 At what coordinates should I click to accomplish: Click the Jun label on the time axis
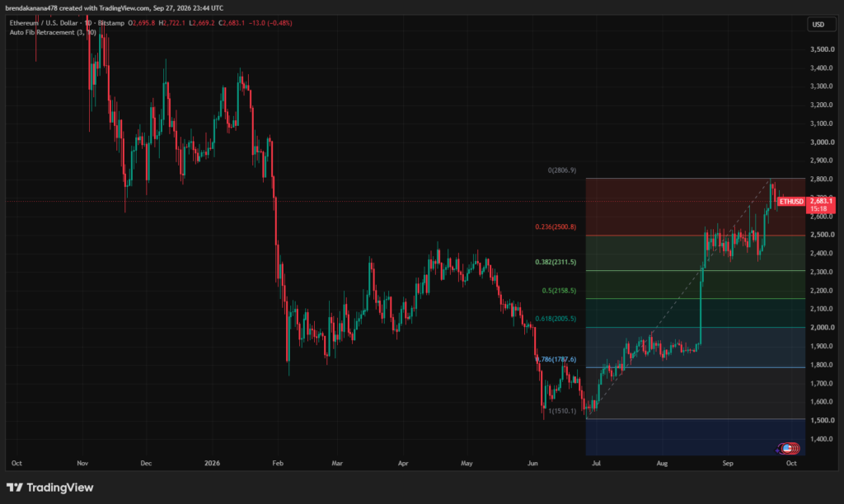pyautogui.click(x=532, y=463)
